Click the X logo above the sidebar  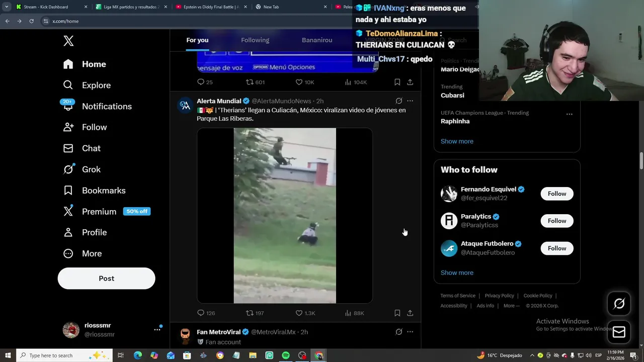pyautogui.click(x=68, y=41)
